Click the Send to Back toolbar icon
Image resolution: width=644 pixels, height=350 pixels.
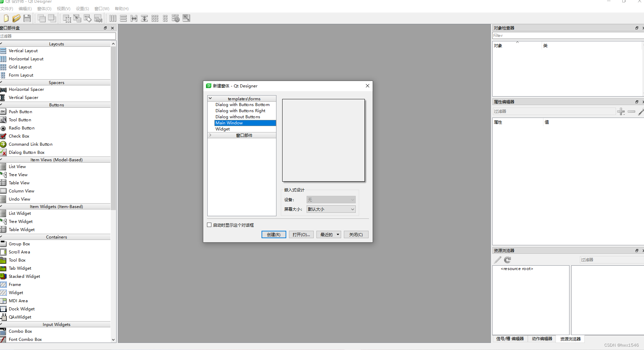[x=42, y=18]
